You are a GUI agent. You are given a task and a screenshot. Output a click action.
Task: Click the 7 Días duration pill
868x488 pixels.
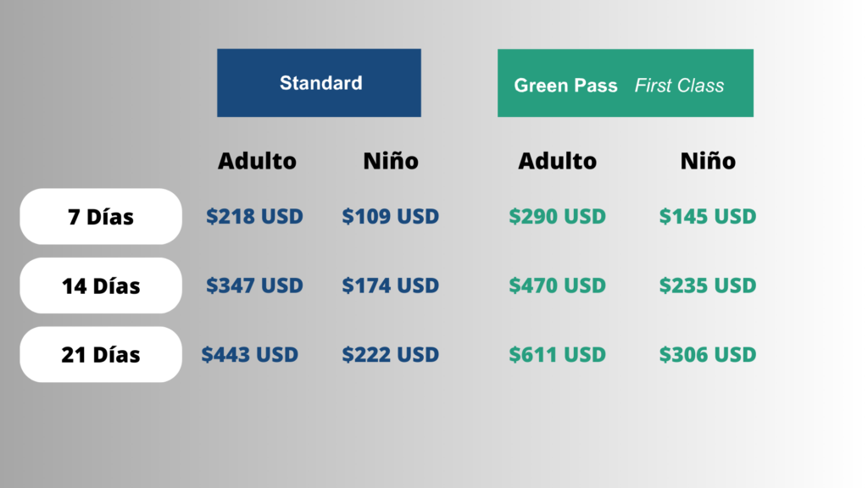[101, 217]
